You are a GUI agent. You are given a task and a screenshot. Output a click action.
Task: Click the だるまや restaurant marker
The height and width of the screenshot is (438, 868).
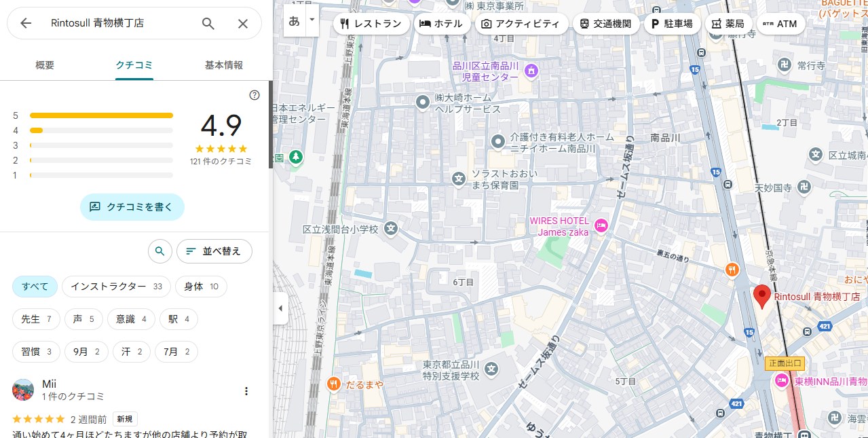coord(333,384)
